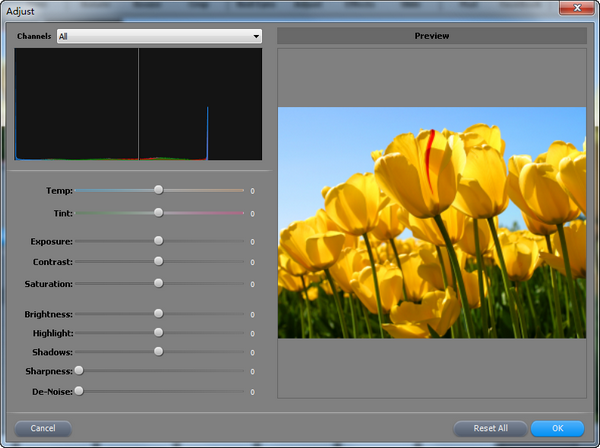The image size is (600, 448).
Task: Click the Brightness slider handle
Action: pyautogui.click(x=158, y=313)
